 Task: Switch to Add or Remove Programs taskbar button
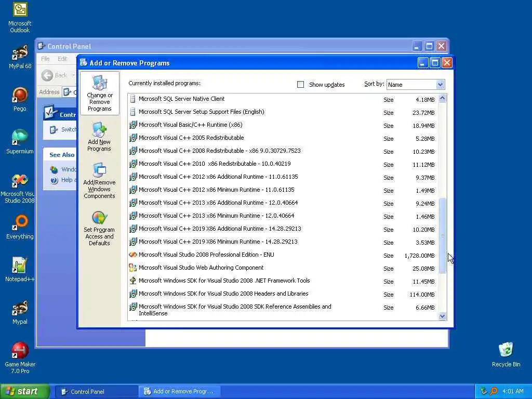click(x=179, y=392)
